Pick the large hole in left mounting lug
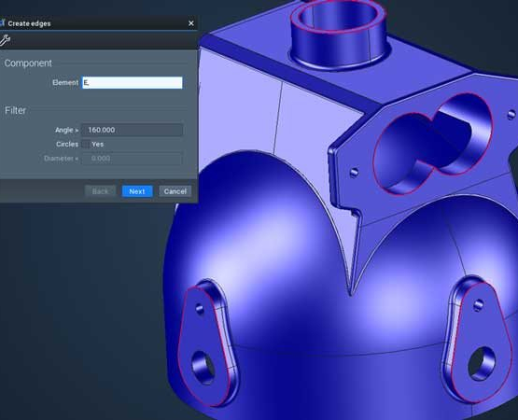518x420 pixels. tap(203, 368)
